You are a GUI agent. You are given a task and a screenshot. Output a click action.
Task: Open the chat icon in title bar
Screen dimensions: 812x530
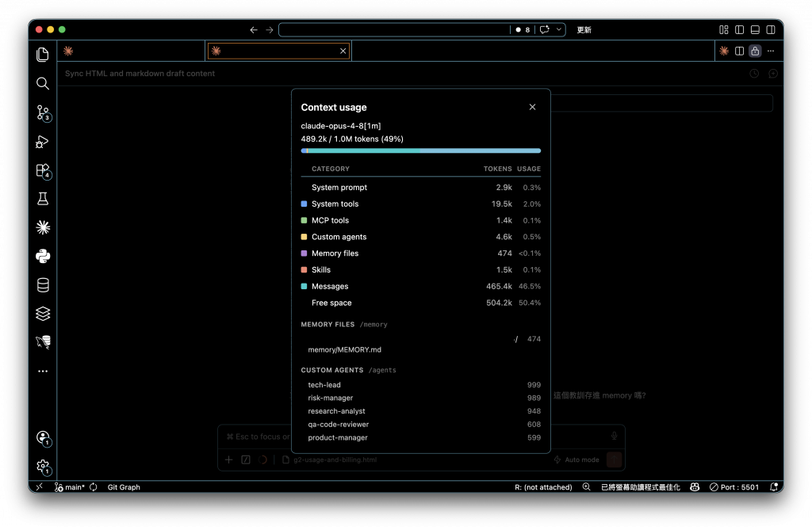pos(544,30)
